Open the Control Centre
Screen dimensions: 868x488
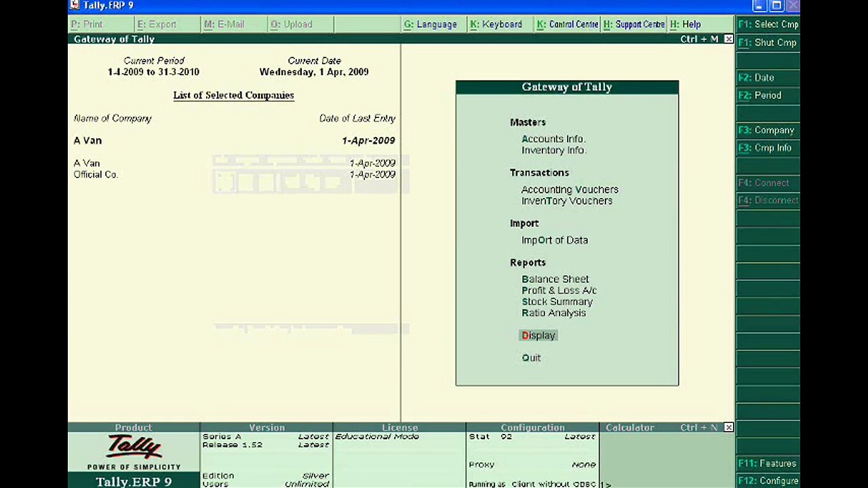(x=567, y=24)
